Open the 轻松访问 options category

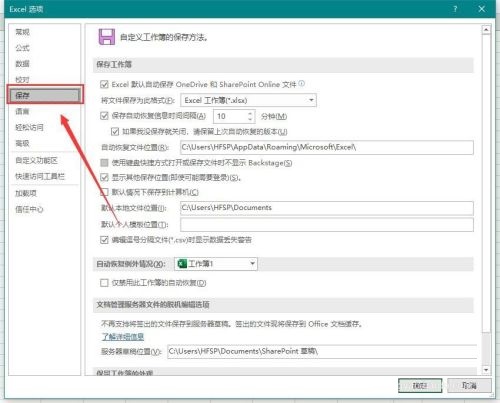[29, 127]
